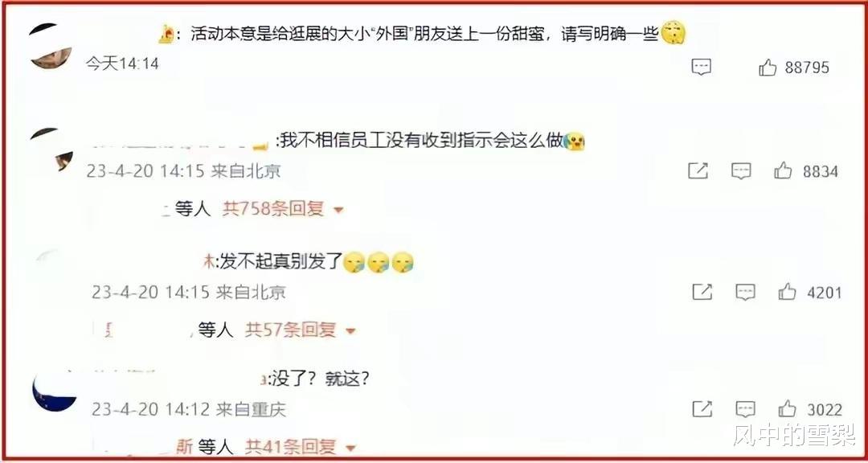Like the comment with 88795 likes
The height and width of the screenshot is (463, 868).
[768, 68]
